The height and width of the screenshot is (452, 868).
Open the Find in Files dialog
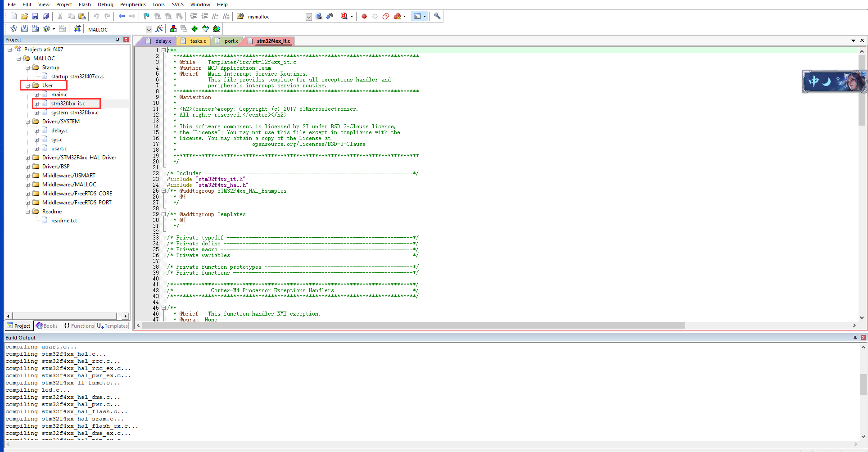click(319, 16)
